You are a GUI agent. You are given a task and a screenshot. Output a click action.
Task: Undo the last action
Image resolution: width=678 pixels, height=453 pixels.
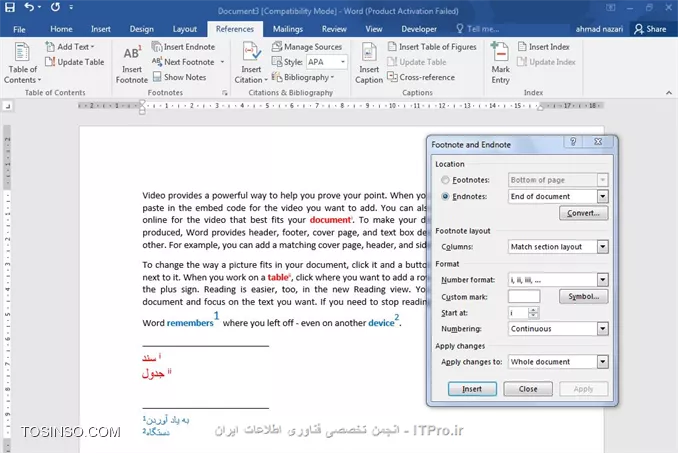point(29,7)
